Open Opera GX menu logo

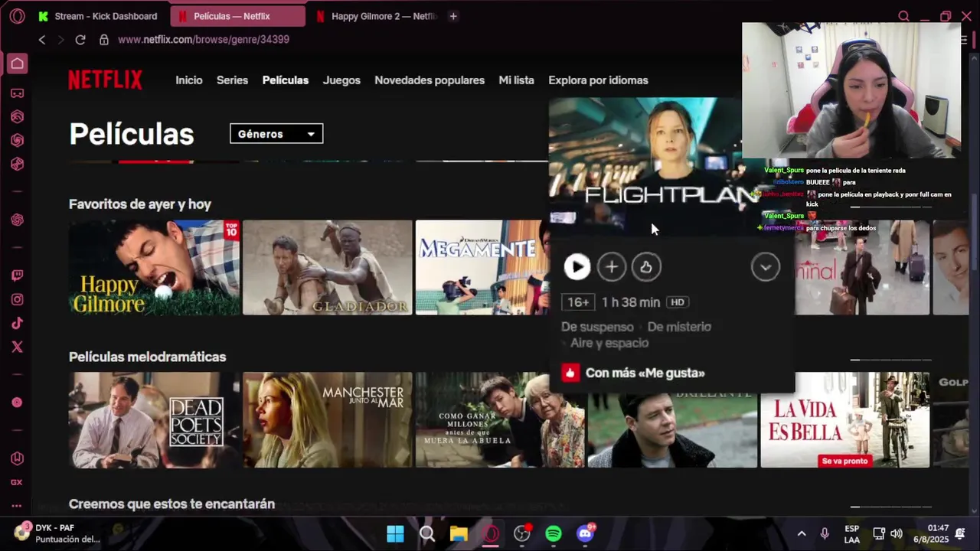click(x=17, y=16)
